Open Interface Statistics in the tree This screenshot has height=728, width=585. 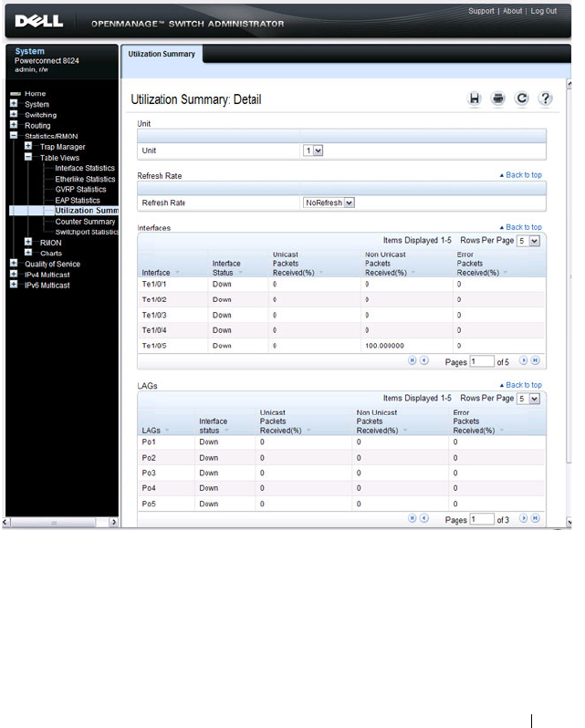[85, 168]
